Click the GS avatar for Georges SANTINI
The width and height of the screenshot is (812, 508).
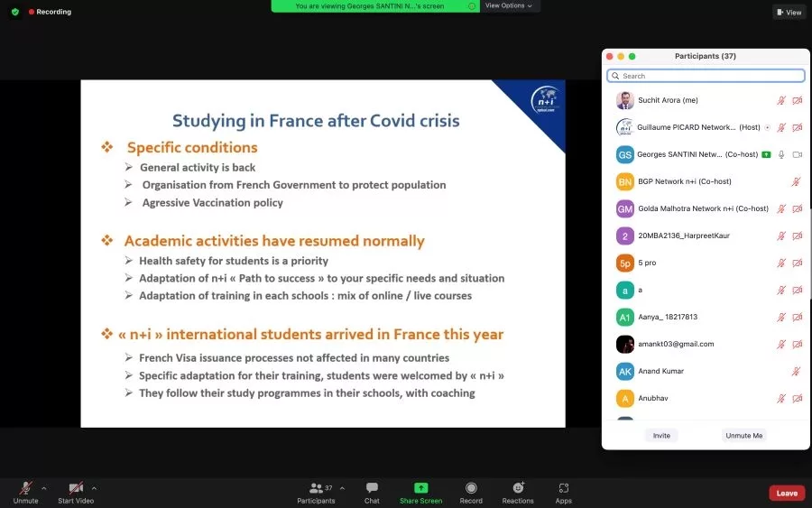(x=625, y=154)
